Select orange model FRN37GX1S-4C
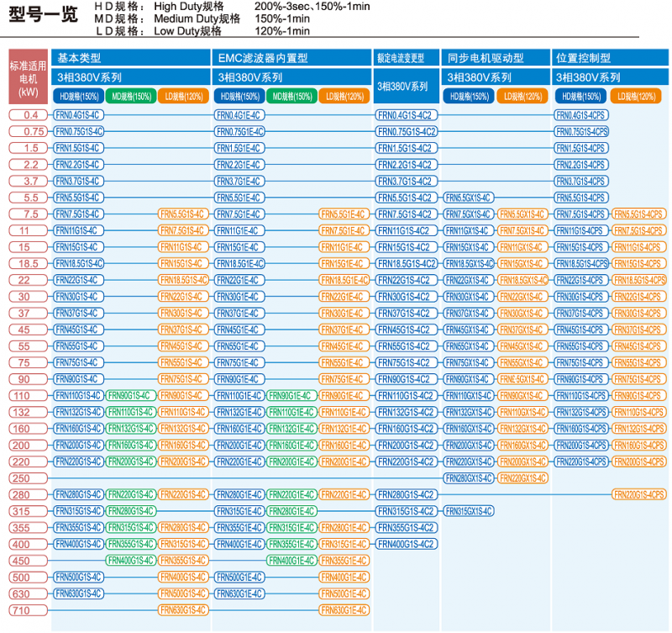 522,330
